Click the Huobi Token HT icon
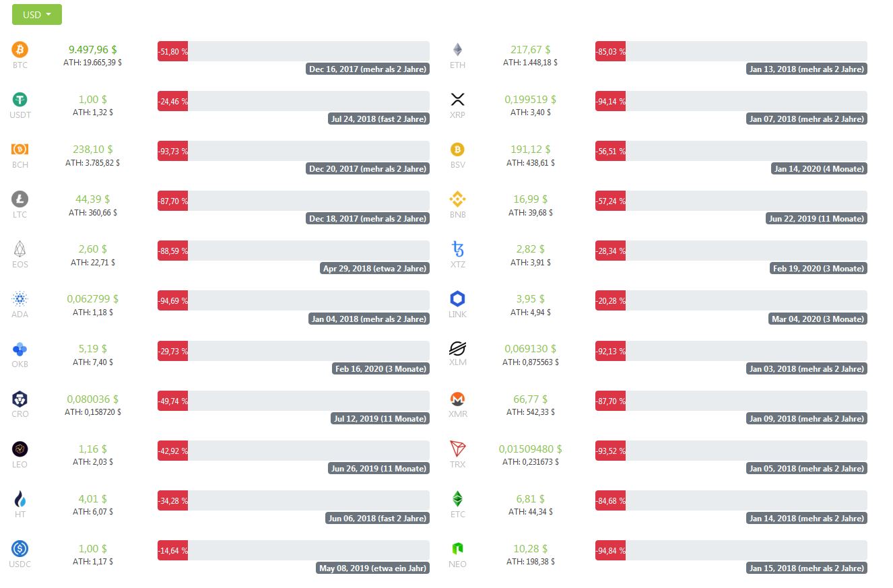The height and width of the screenshot is (588, 893). pyautogui.click(x=20, y=498)
